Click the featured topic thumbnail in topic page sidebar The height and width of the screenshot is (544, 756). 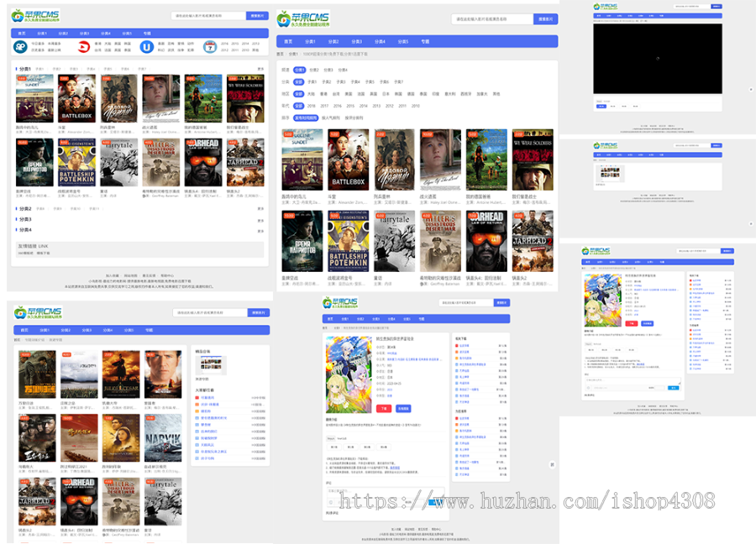(x=211, y=366)
